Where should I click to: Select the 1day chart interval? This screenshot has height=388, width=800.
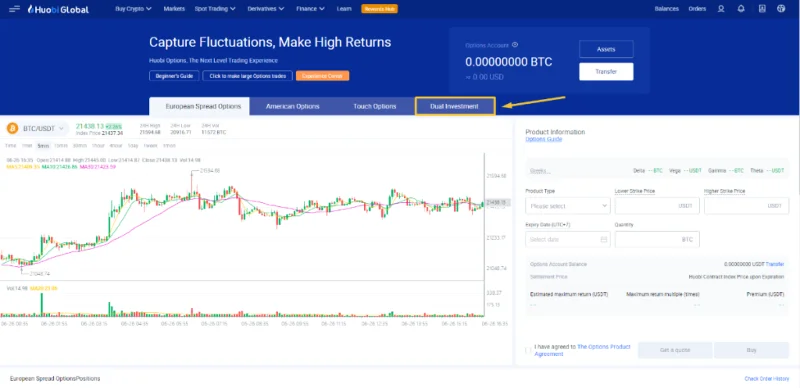pyautogui.click(x=133, y=146)
